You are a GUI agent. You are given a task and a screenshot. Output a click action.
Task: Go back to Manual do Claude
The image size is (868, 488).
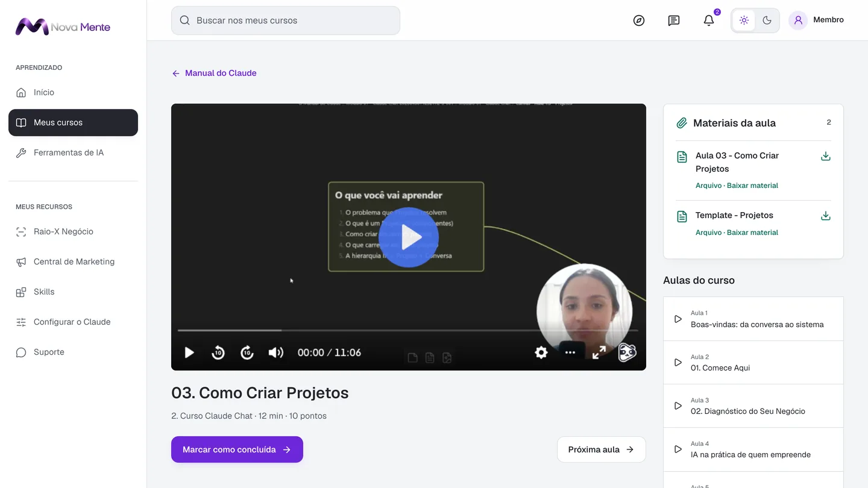click(x=215, y=73)
